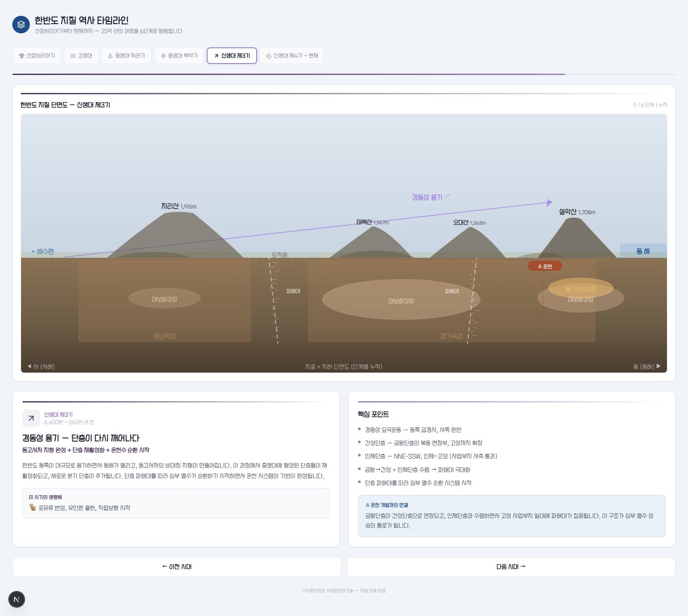
Task: Select the 설악산 1,708m mountain label
Action: pos(577,212)
